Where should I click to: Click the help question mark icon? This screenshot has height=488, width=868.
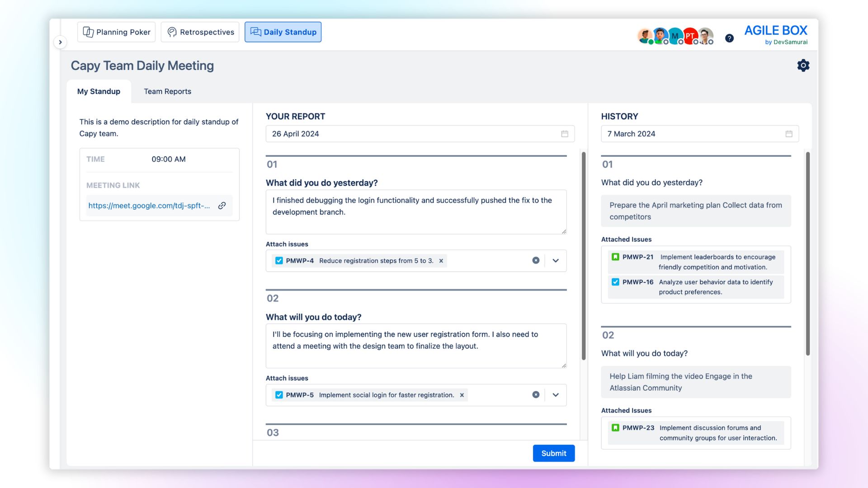pos(729,38)
